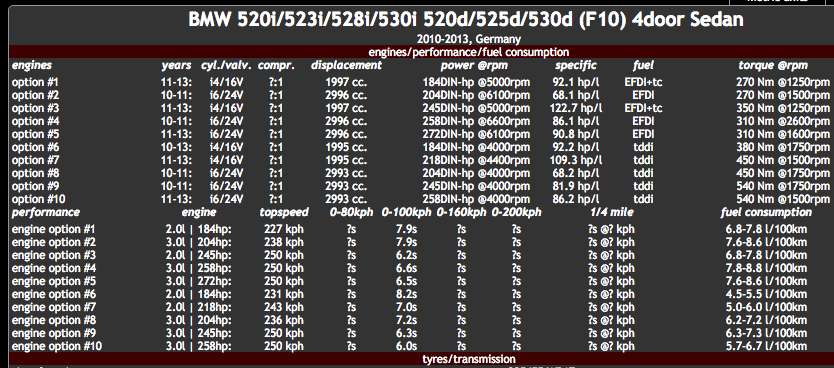834x368 pixels.
Task: Select the 'option #6' engine row label
Action: pos(35,147)
